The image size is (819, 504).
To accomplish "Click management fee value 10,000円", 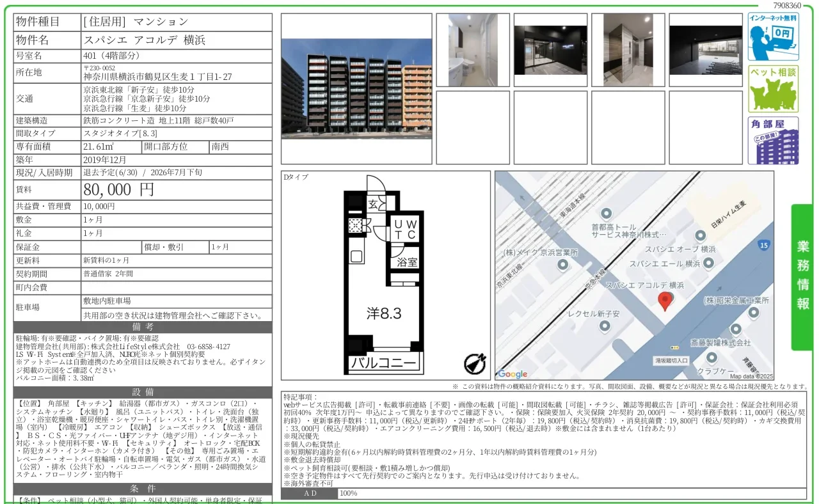I will tap(99, 207).
